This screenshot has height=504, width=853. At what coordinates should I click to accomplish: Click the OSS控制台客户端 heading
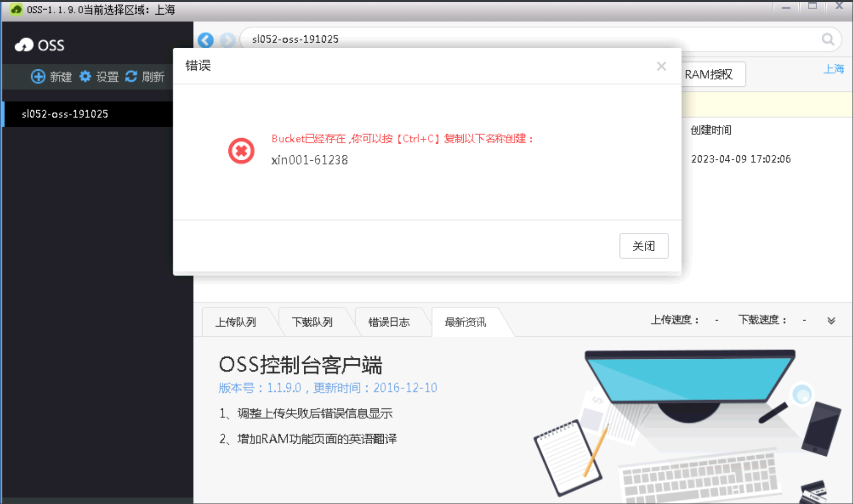[x=300, y=365]
